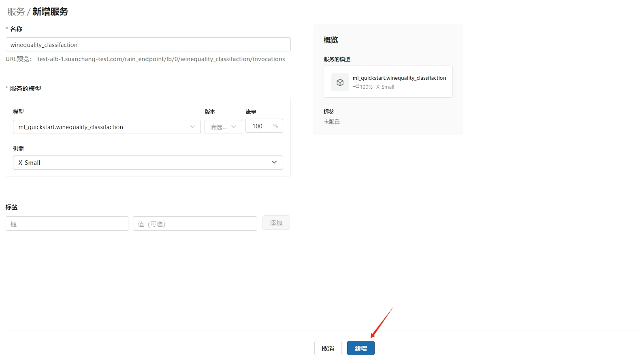Click the tag value (值 可选) input field
Image resolution: width=640 pixels, height=364 pixels.
(195, 224)
